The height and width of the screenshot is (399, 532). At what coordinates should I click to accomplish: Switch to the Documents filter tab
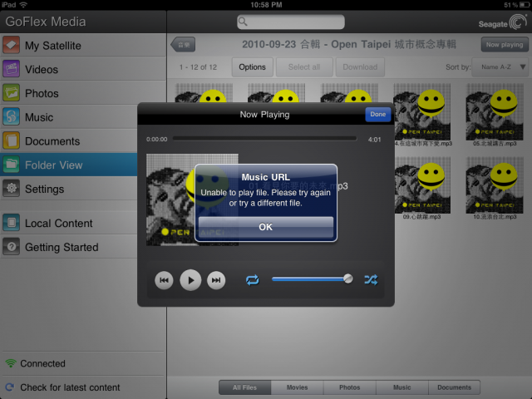coord(455,387)
